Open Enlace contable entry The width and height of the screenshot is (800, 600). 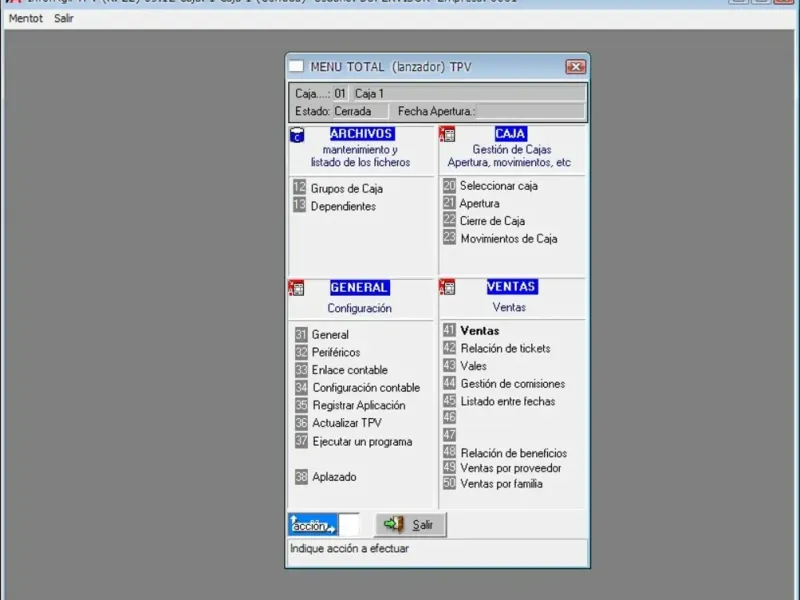click(x=349, y=370)
